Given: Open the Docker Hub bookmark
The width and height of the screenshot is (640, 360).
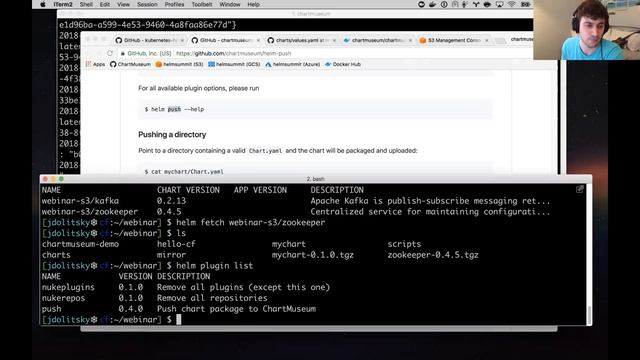Looking at the screenshot, I should click(343, 64).
